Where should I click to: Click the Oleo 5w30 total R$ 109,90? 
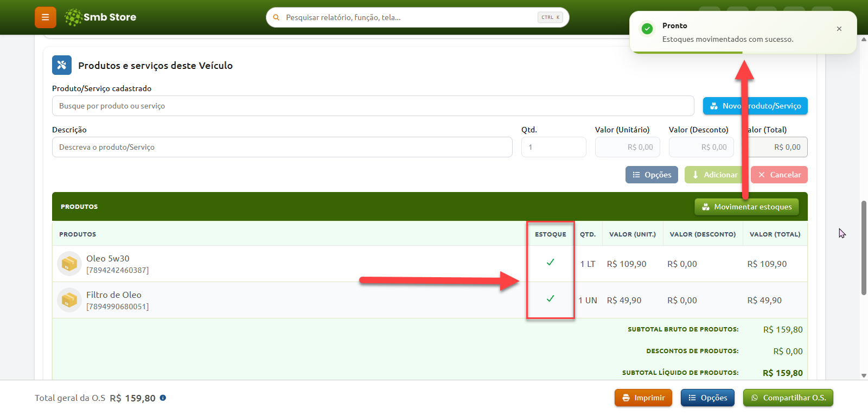pyautogui.click(x=767, y=264)
